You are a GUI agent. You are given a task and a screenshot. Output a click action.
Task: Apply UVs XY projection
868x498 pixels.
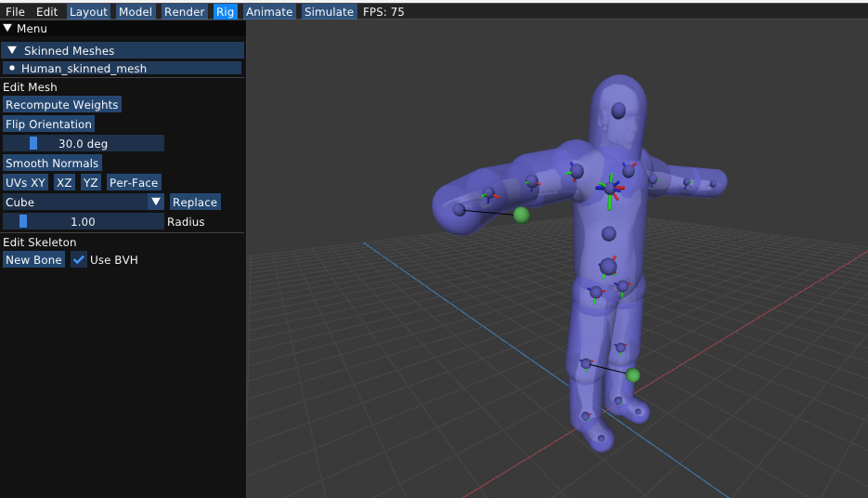click(x=26, y=183)
